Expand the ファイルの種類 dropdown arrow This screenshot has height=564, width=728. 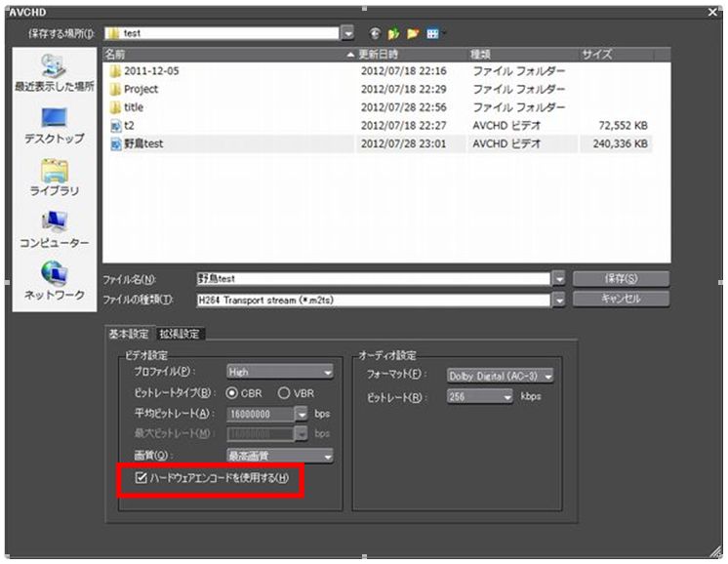click(559, 301)
